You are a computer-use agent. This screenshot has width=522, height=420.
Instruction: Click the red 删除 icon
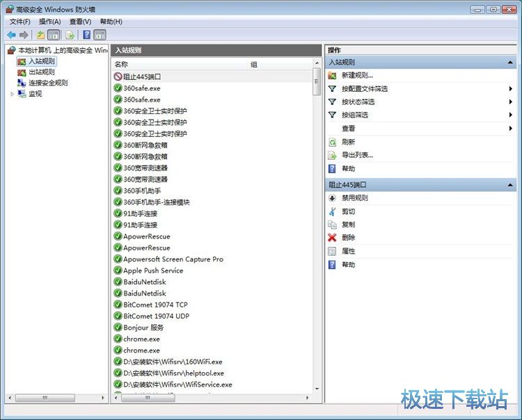(x=332, y=237)
